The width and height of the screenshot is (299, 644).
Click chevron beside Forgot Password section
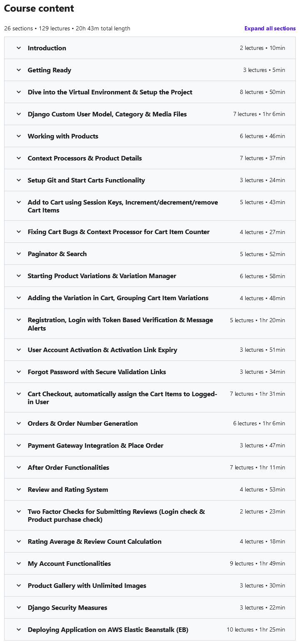click(x=19, y=372)
